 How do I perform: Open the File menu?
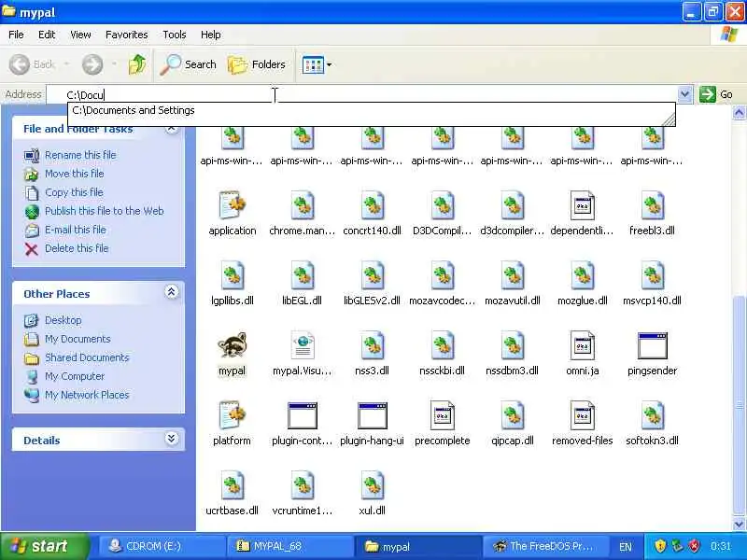[x=16, y=35]
